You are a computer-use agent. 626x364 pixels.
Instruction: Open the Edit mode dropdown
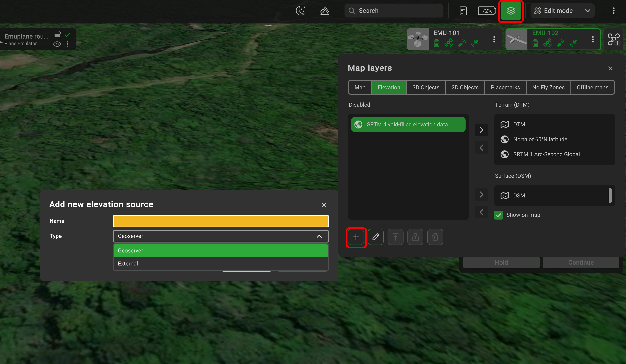562,11
